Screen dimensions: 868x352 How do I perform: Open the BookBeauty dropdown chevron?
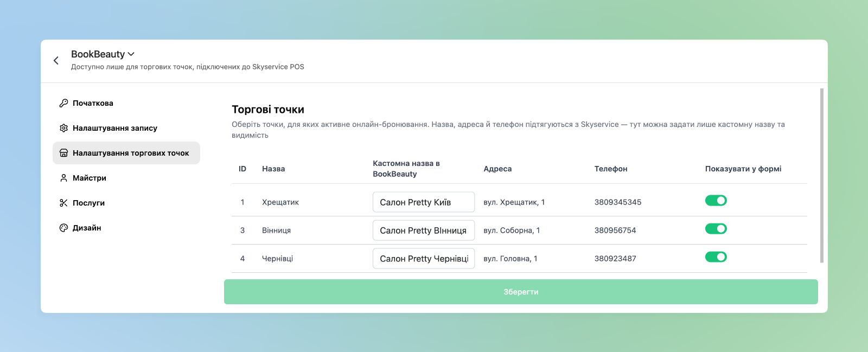(131, 54)
